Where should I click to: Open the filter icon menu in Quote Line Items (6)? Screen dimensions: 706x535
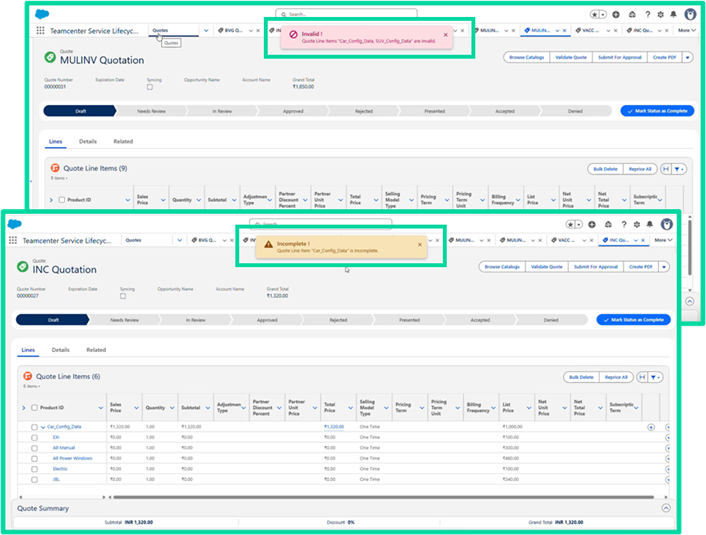tap(655, 377)
